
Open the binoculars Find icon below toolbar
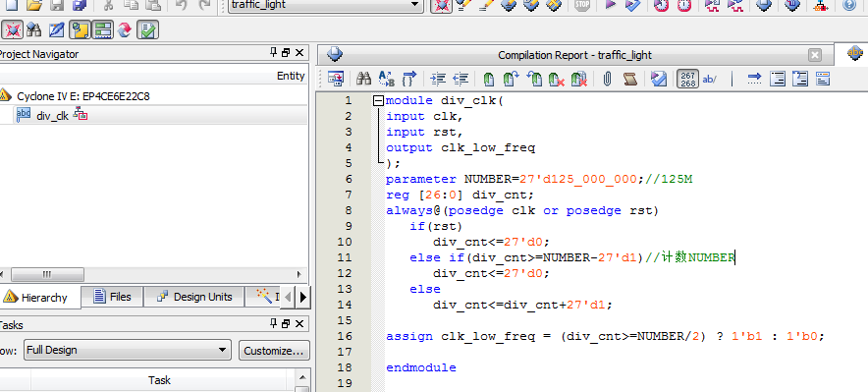(33, 29)
